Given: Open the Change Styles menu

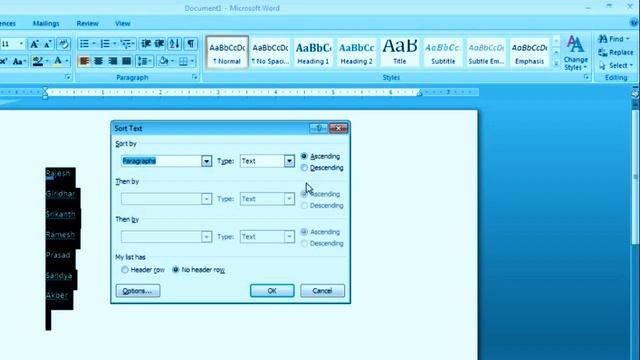Looking at the screenshot, I should tap(576, 53).
